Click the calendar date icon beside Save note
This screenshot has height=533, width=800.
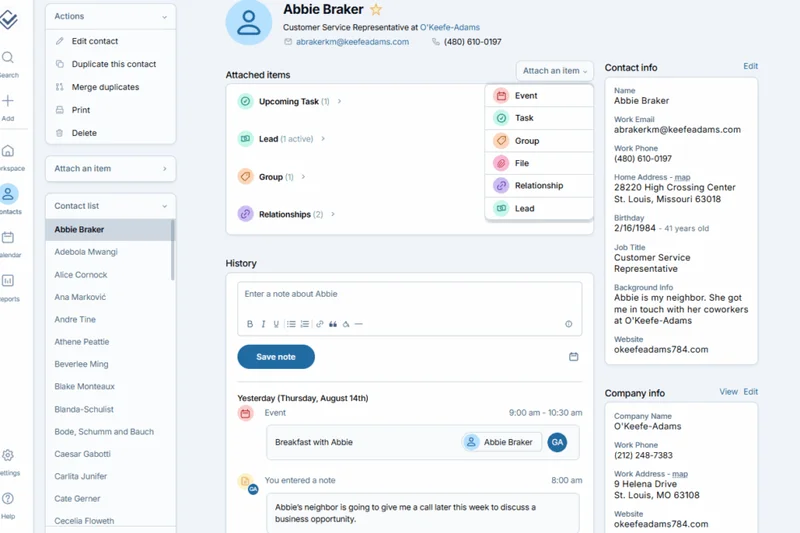click(x=573, y=357)
